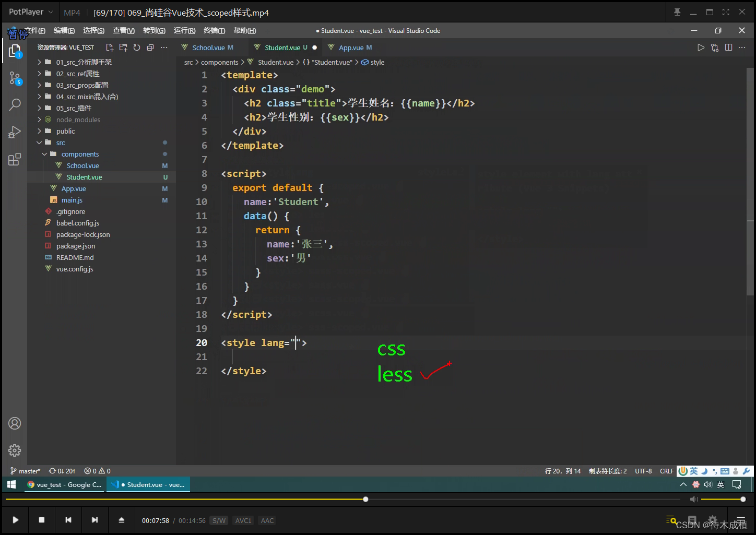Click the synchronize changes status item

[x=62, y=471]
